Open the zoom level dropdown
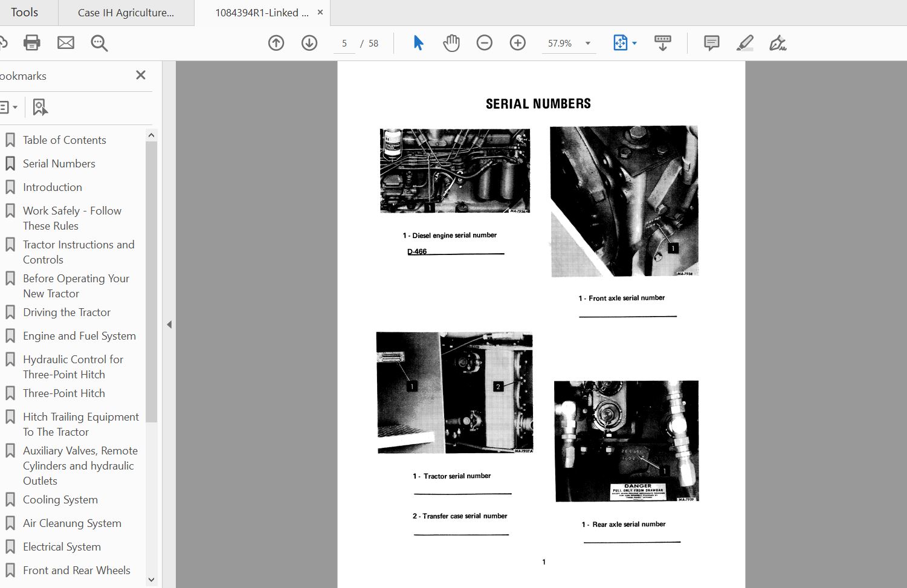 pyautogui.click(x=588, y=44)
